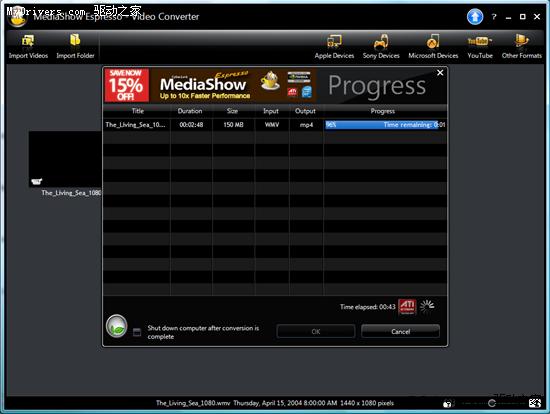Select The_Living_Sea_10 row in progress list
The image size is (550, 414).
pyautogui.click(x=275, y=125)
